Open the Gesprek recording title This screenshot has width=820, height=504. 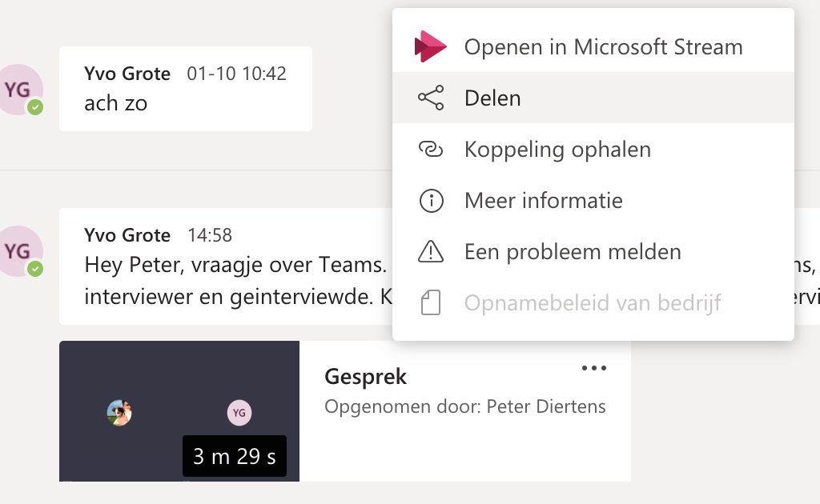pos(366,377)
